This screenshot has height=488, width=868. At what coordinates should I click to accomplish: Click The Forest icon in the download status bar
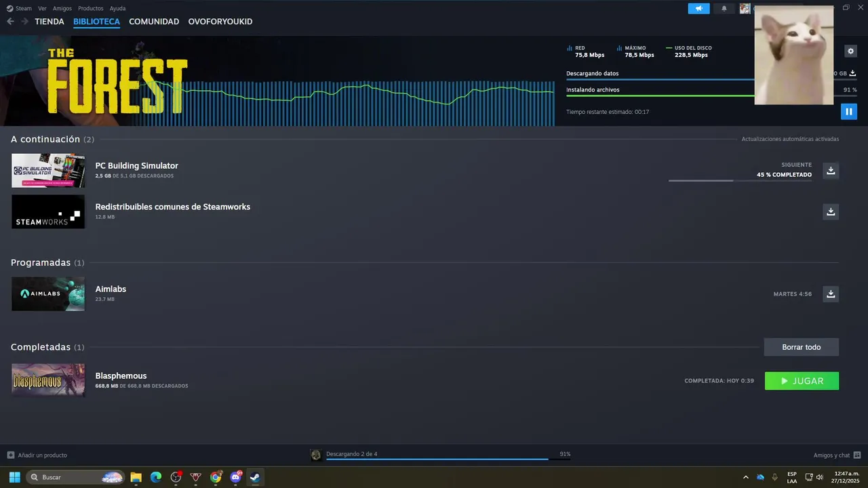point(316,455)
